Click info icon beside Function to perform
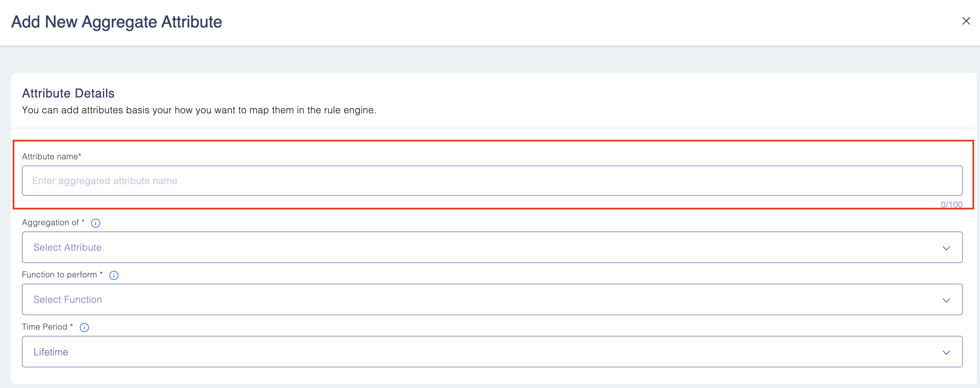 (x=114, y=275)
